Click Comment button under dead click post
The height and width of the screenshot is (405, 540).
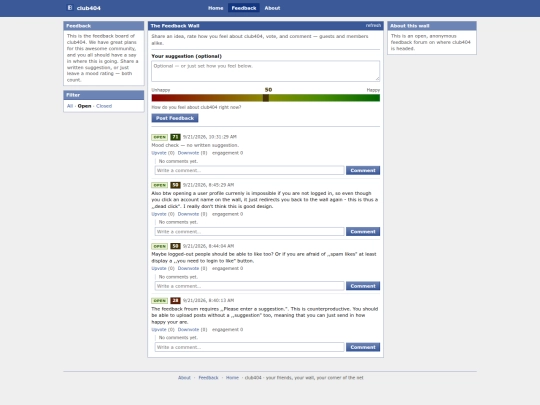tap(363, 231)
